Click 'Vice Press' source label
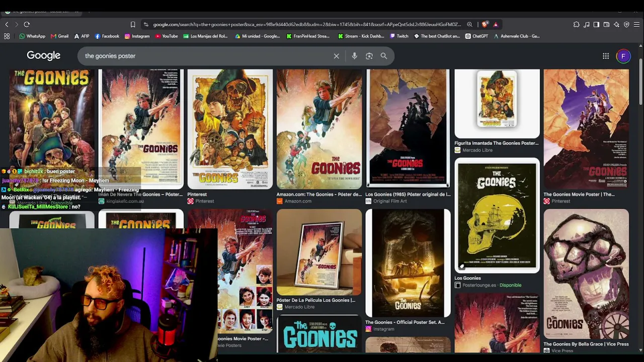This screenshot has width=644, height=362. [x=562, y=351]
